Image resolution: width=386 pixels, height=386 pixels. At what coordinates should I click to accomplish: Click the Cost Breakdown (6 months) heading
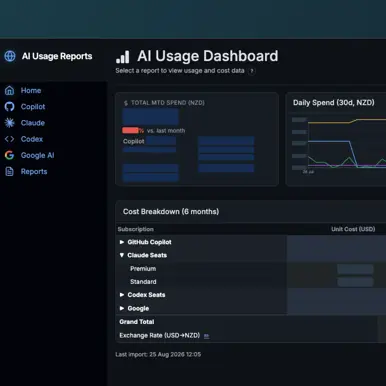pos(171,212)
